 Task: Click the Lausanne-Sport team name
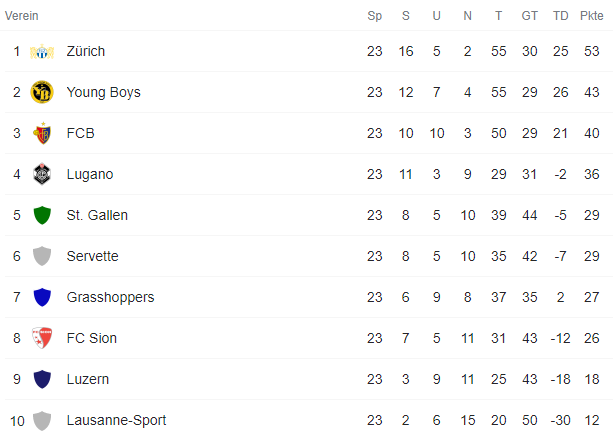(x=117, y=420)
